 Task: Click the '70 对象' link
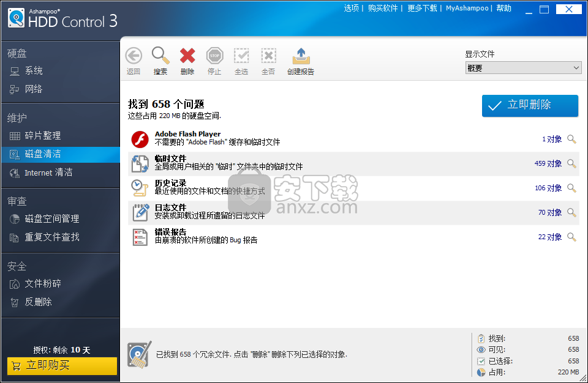550,212
